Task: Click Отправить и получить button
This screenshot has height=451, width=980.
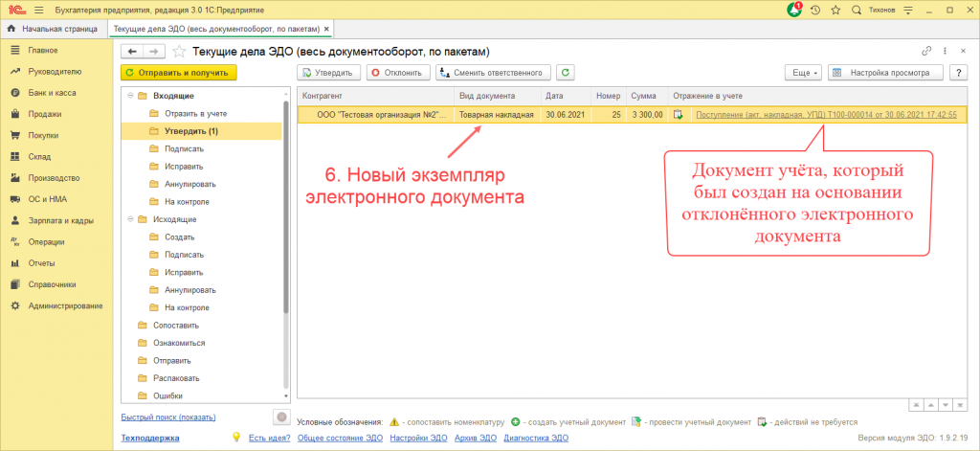Action: tap(179, 73)
